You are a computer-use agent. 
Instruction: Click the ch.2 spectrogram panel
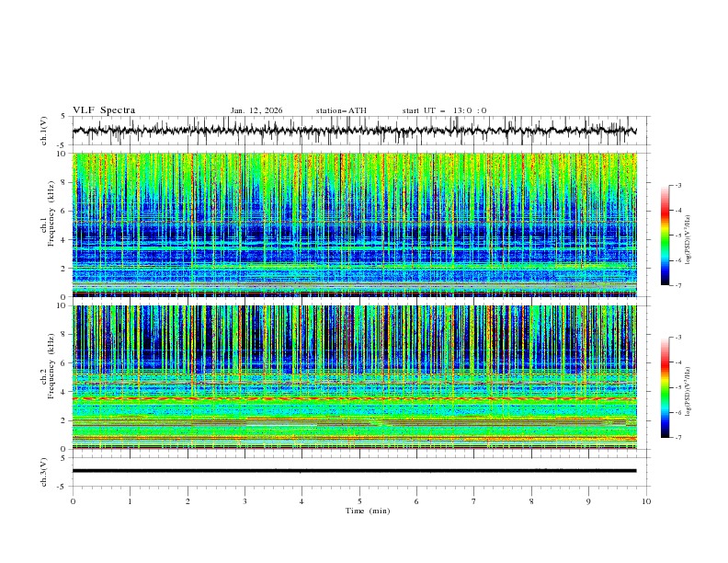(354, 377)
